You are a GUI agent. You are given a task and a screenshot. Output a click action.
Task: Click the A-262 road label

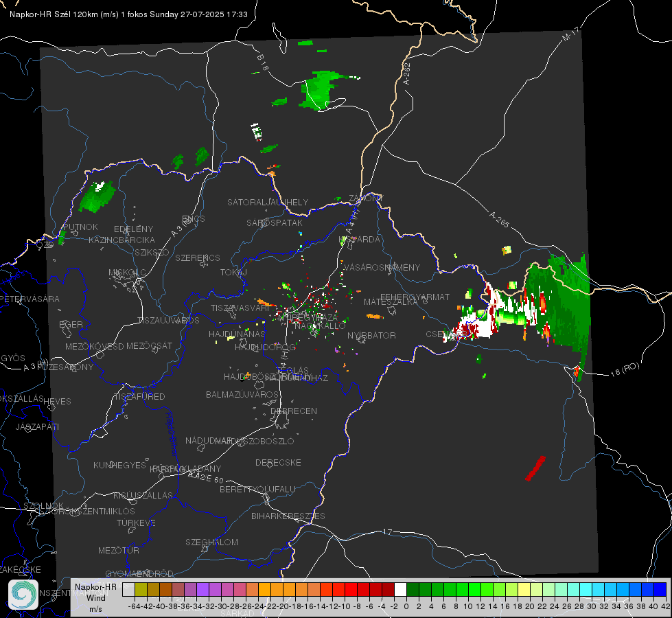407,73
